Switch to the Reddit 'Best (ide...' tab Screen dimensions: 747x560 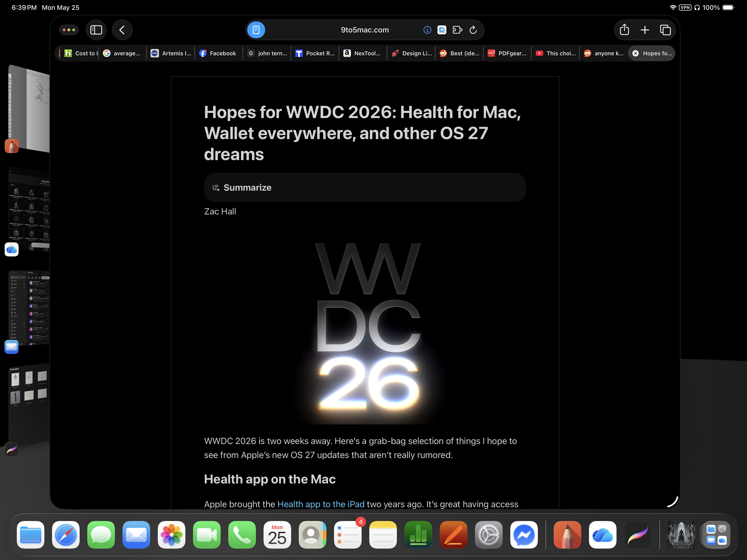[459, 53]
